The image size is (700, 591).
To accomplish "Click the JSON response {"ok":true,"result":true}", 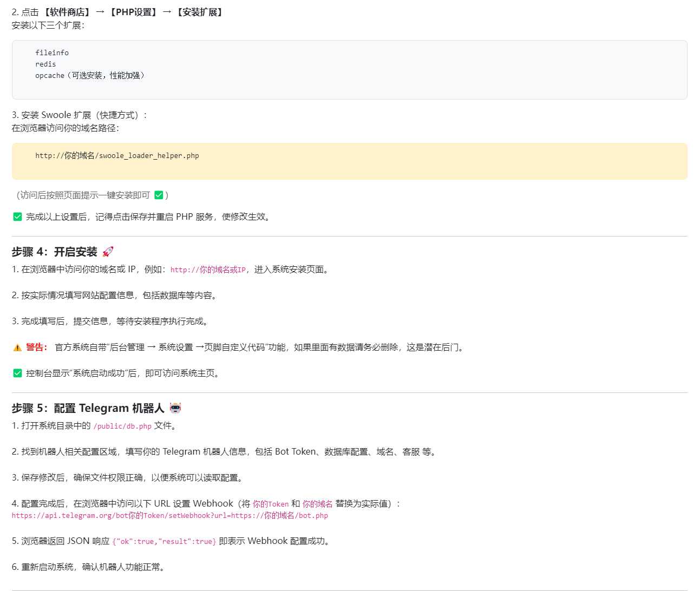I will pos(164,542).
